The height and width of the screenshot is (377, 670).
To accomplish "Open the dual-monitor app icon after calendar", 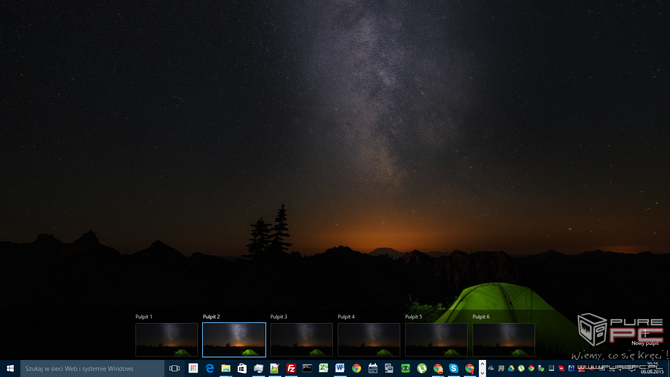I will (x=389, y=368).
